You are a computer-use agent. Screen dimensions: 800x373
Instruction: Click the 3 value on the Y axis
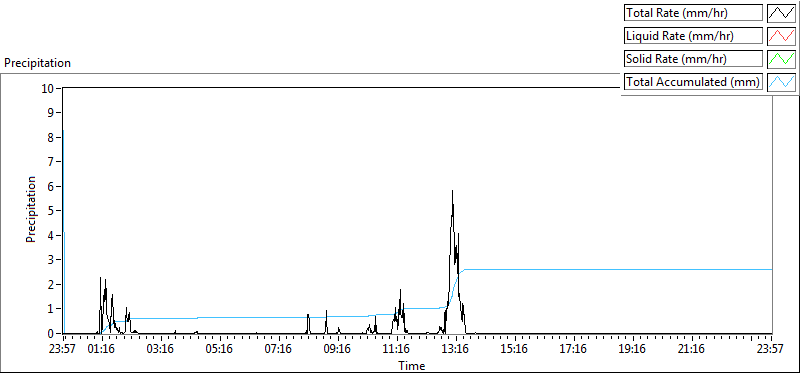point(51,260)
